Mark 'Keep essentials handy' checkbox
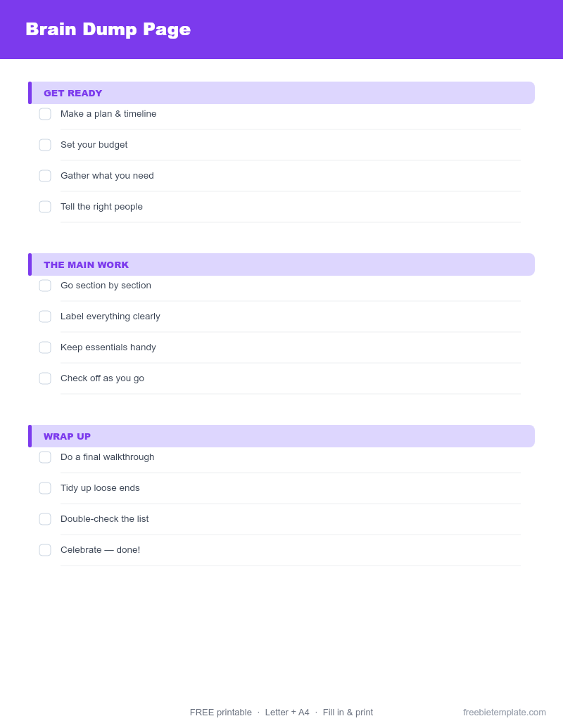This screenshot has width=563, height=728. [45, 347]
